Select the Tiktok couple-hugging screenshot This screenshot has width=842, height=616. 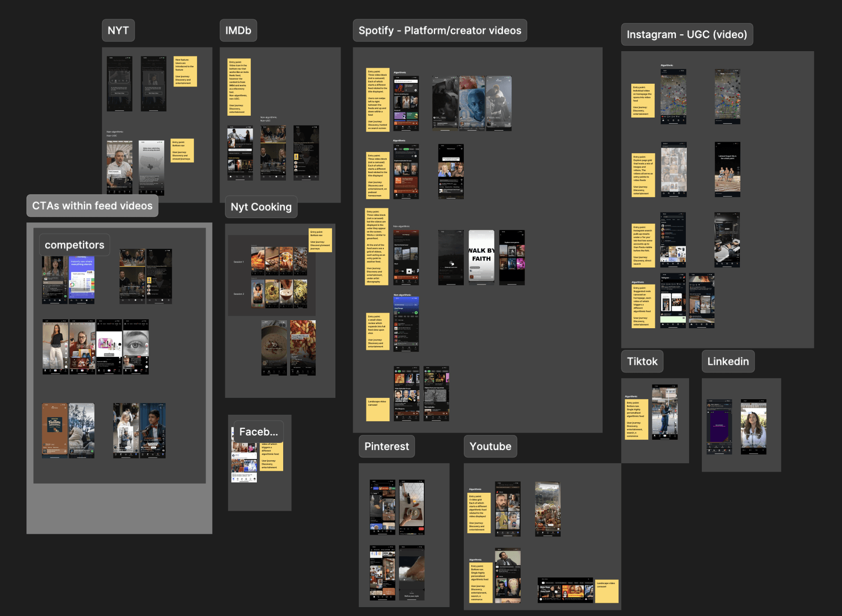(x=665, y=412)
